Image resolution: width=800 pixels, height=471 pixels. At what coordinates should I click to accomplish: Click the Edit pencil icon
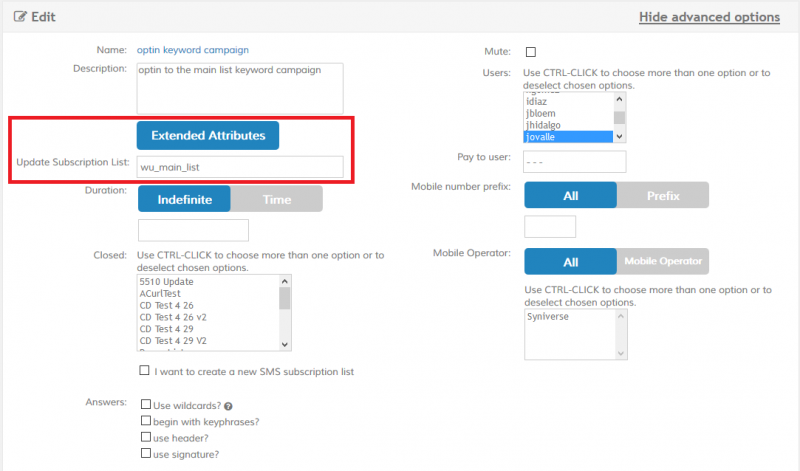coord(20,16)
